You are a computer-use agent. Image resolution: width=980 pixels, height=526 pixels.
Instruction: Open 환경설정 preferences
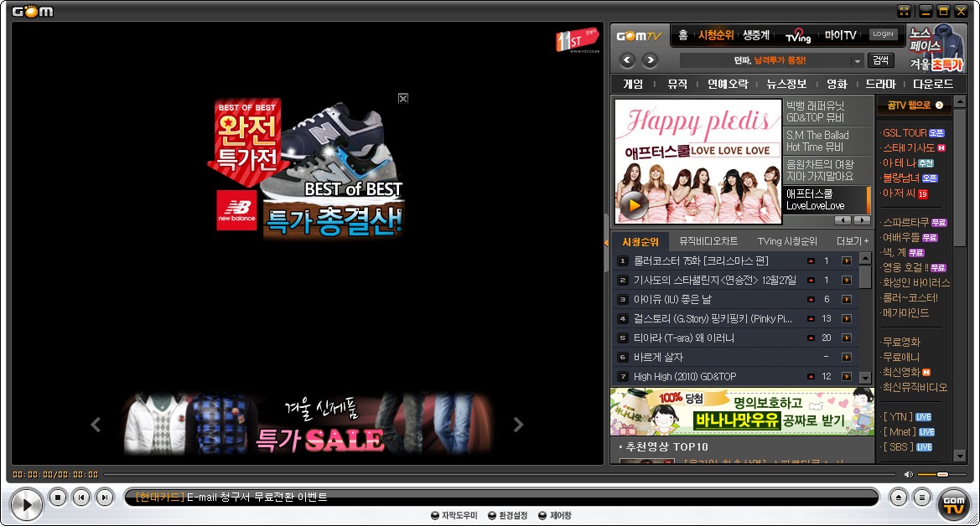[x=507, y=515]
